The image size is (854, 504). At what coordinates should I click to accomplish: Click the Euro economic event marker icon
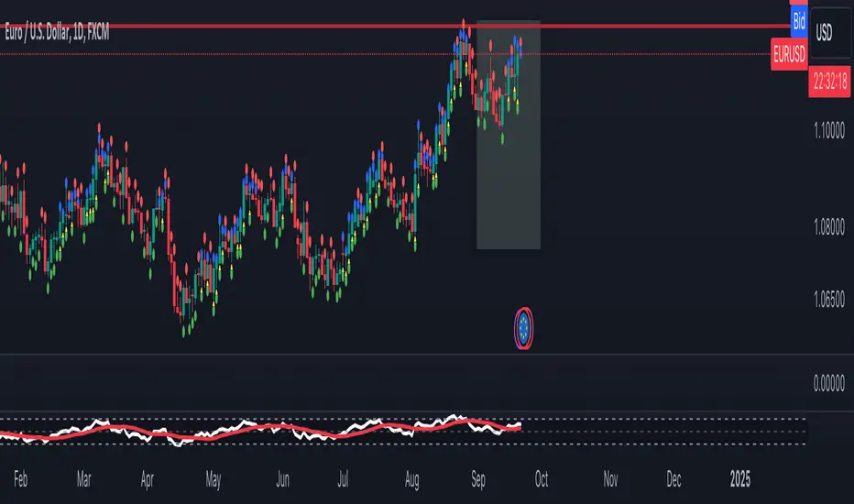pyautogui.click(x=523, y=328)
